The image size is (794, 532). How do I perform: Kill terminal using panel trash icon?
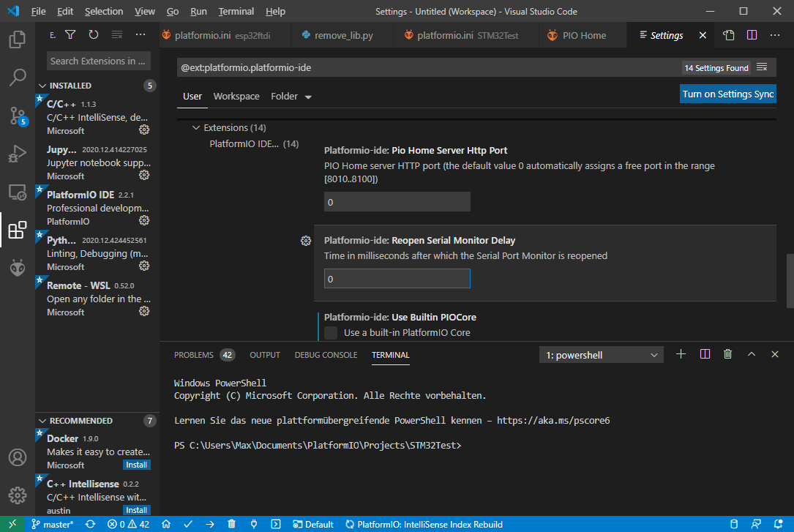click(x=727, y=354)
